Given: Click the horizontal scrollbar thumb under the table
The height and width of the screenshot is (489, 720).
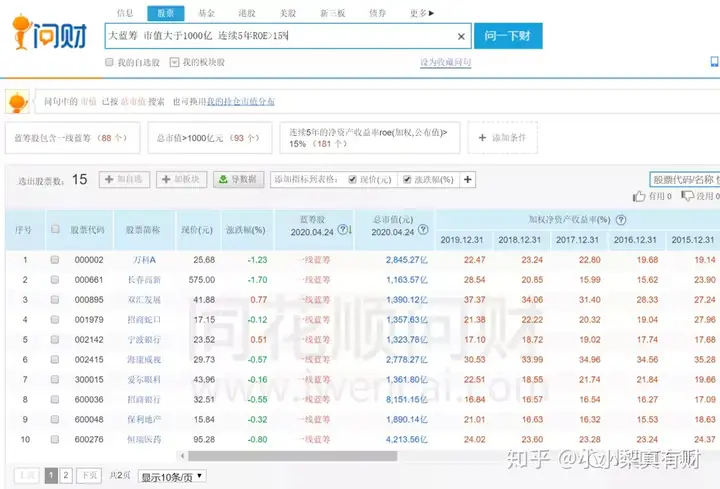Looking at the screenshot, I should click(292, 456).
